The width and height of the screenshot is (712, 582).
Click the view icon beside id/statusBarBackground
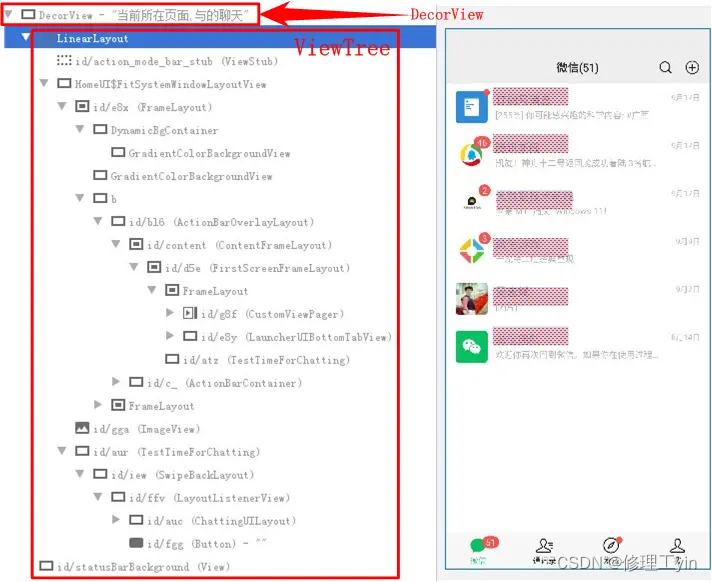click(46, 566)
